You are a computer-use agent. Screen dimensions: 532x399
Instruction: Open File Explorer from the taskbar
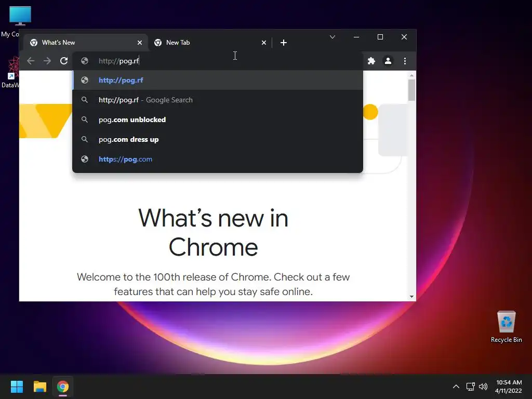(x=39, y=387)
